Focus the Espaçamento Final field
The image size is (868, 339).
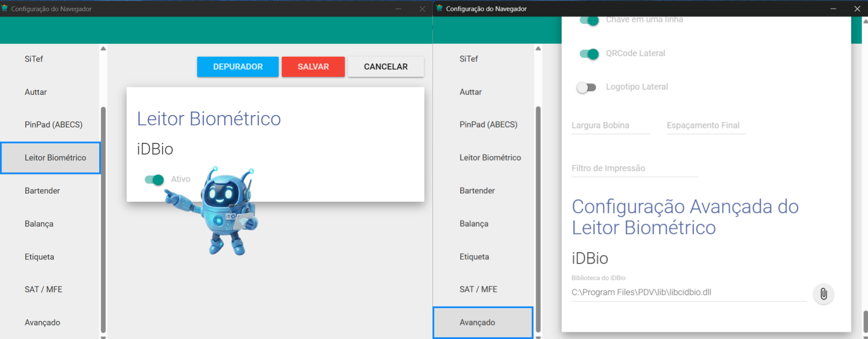click(x=705, y=125)
